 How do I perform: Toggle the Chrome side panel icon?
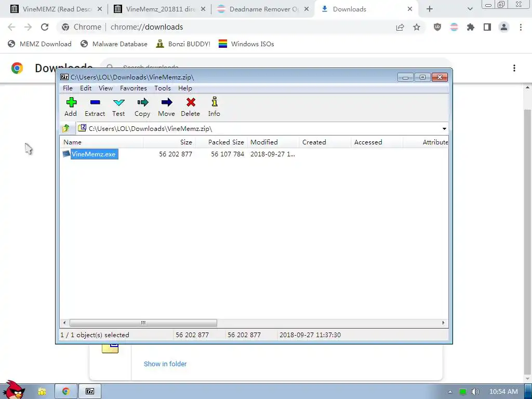click(x=487, y=27)
